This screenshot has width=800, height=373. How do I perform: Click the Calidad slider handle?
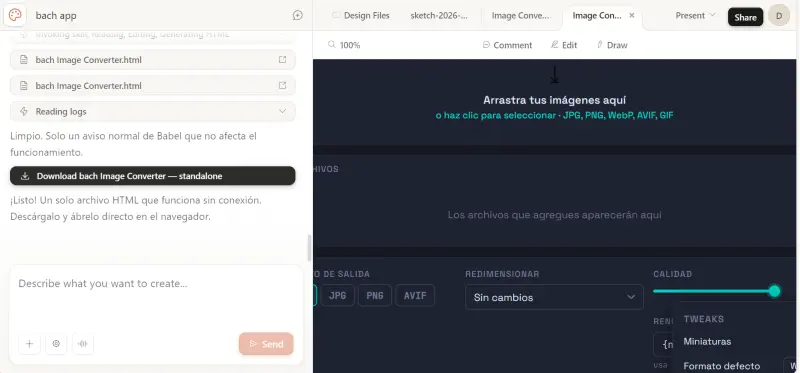coord(774,291)
